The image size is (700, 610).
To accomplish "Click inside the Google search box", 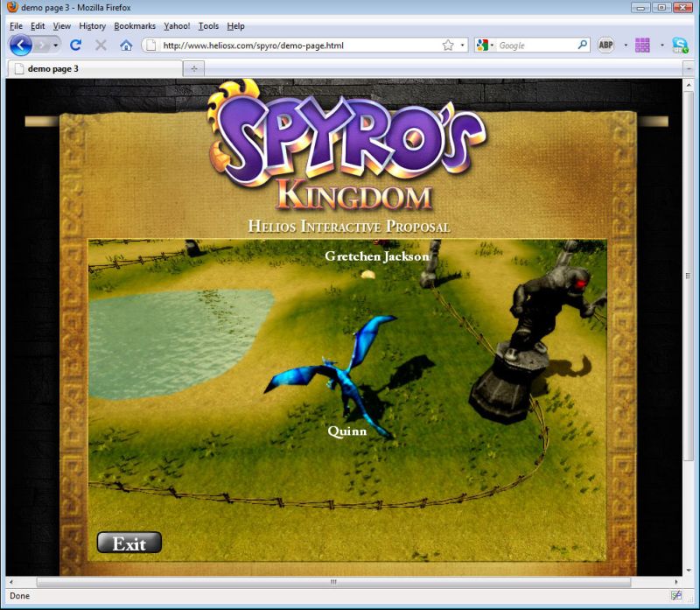I will 535,46.
